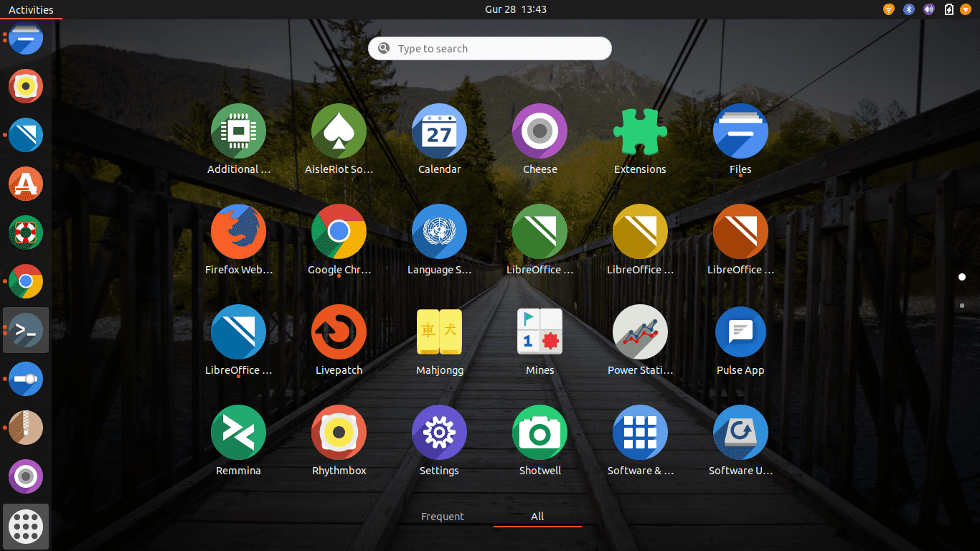Screen dimensions: 980x551
Task: Open Help lifebuoy icon in the dock
Action: 26,232
